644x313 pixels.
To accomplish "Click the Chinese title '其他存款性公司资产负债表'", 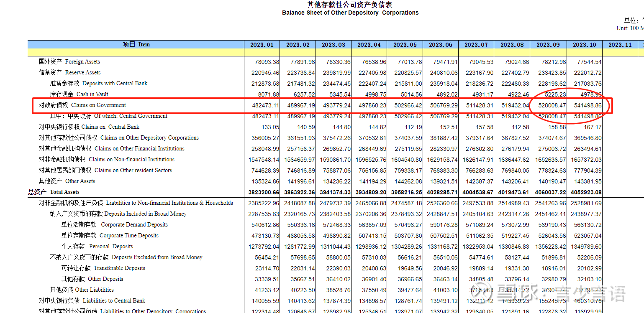I will [x=350, y=5].
